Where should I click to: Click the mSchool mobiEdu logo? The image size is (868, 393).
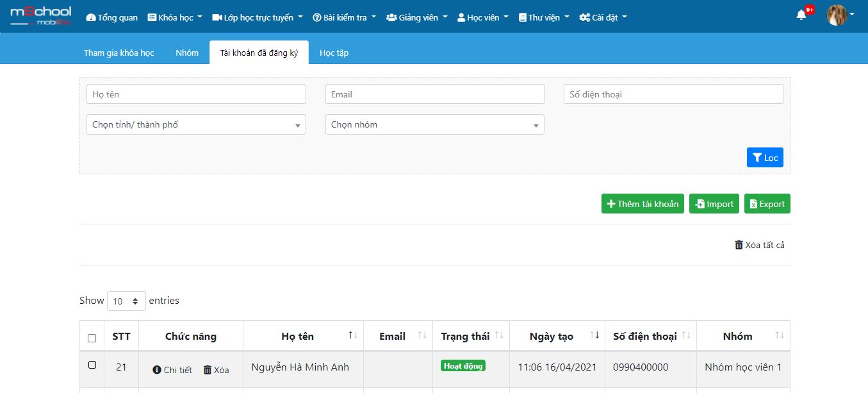point(41,16)
